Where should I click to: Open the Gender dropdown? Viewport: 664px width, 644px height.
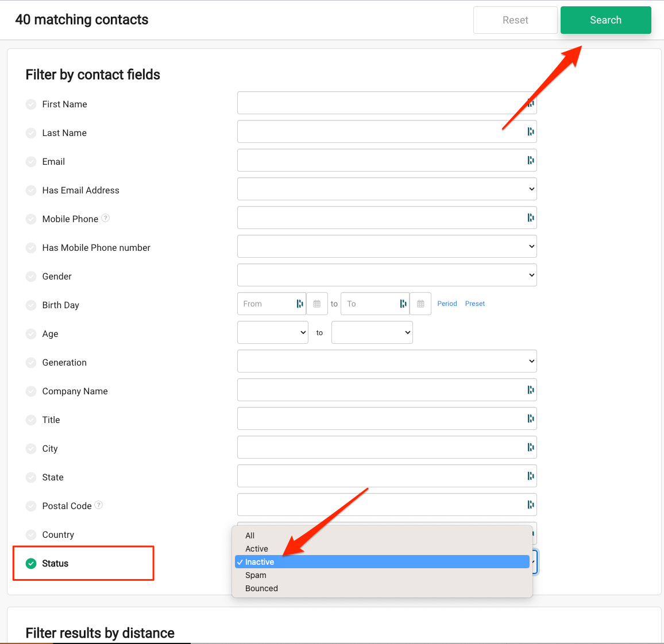[x=387, y=275]
